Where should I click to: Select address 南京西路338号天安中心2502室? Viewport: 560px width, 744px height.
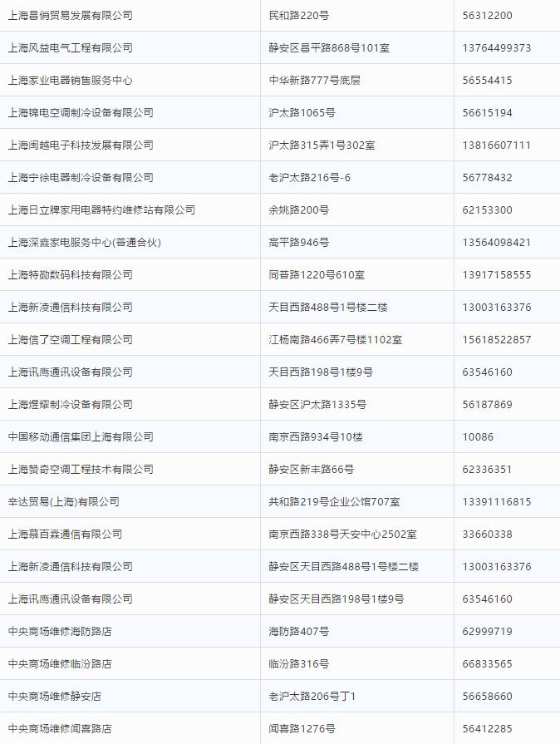click(343, 535)
